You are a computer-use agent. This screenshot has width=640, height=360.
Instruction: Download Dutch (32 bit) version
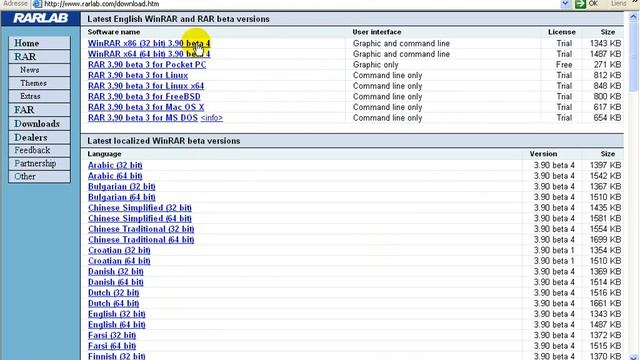(x=113, y=293)
